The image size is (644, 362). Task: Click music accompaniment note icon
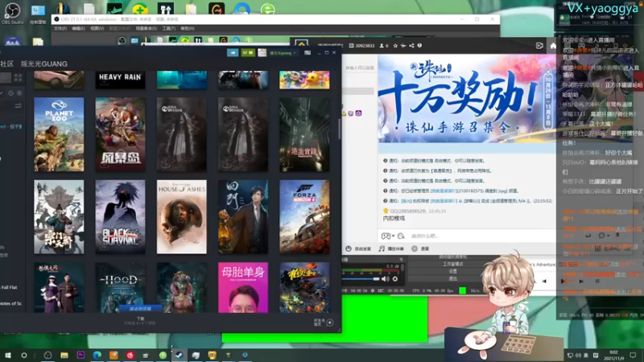tap(382, 249)
